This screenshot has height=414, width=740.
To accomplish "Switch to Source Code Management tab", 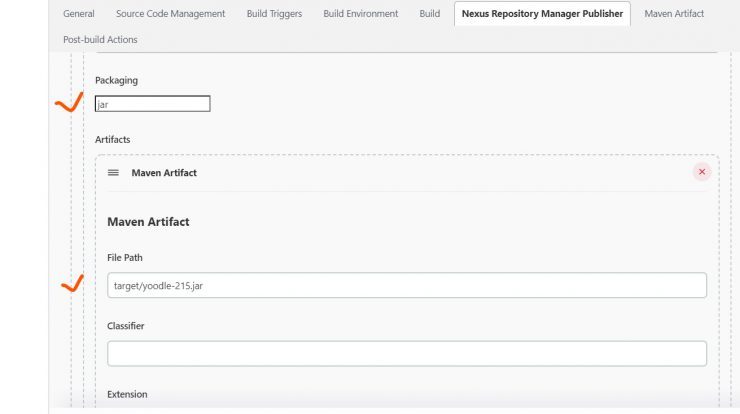I will 170,14.
